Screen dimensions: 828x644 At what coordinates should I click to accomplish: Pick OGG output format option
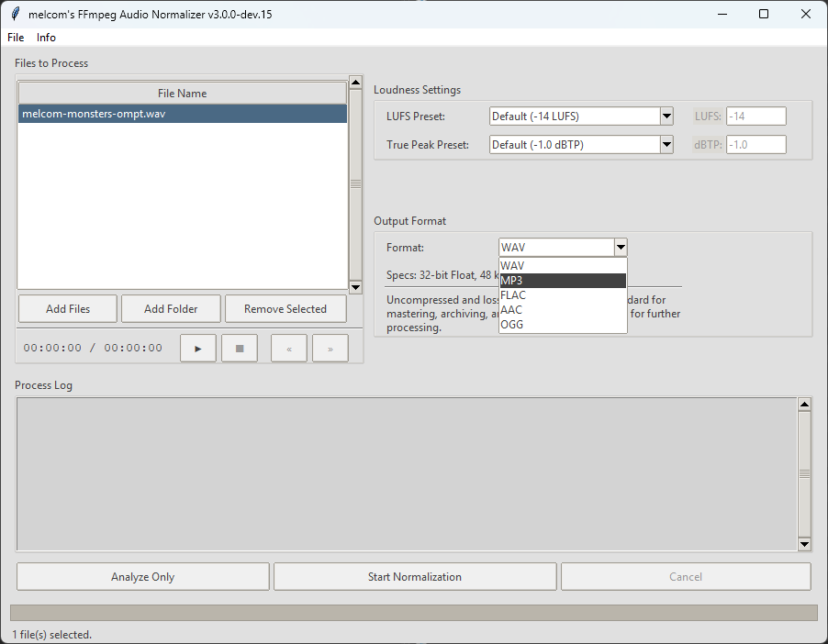[x=562, y=325]
